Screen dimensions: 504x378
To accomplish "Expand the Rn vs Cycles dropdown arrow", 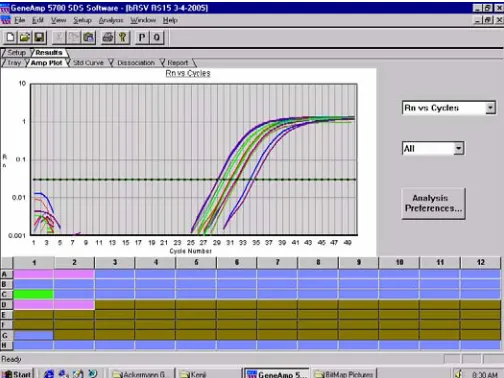I will 490,108.
